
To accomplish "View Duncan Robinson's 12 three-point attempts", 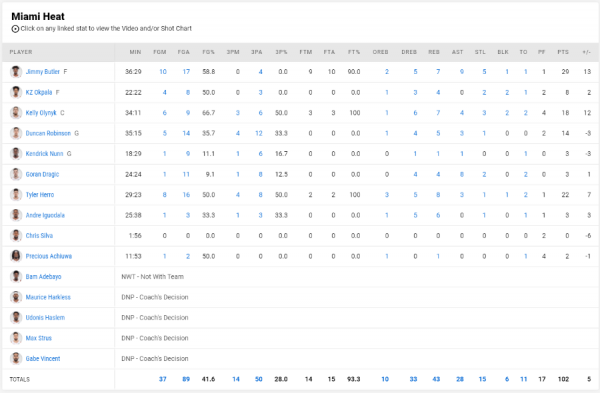I will click(x=259, y=133).
